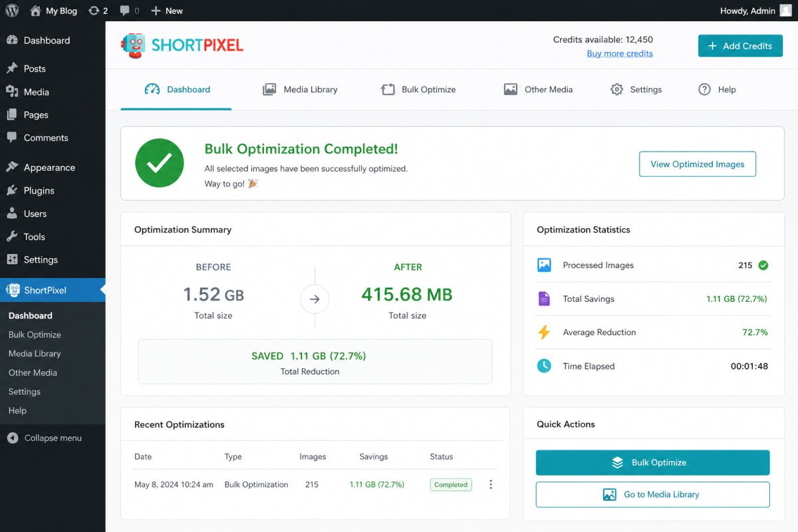Open the three-dot row options menu
This screenshot has height=532, width=798.
(491, 485)
